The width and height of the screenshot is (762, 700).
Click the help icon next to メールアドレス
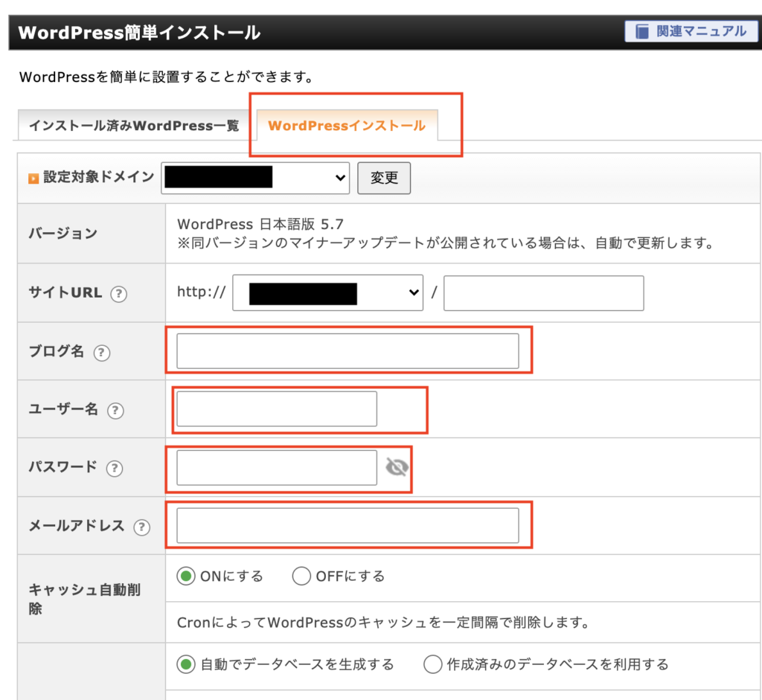pyautogui.click(x=141, y=527)
